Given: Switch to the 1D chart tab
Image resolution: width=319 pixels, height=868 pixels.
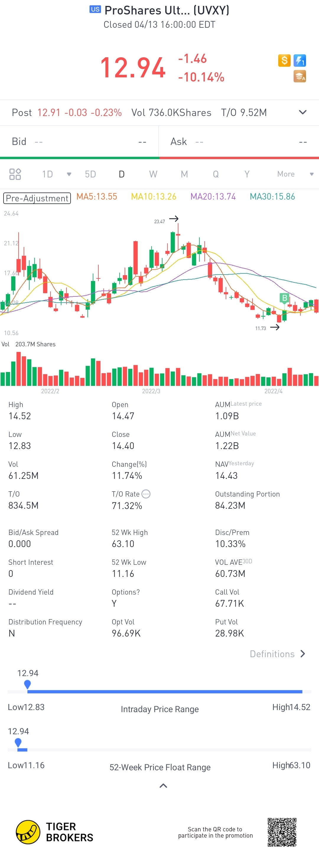Looking at the screenshot, I should coord(48,174).
